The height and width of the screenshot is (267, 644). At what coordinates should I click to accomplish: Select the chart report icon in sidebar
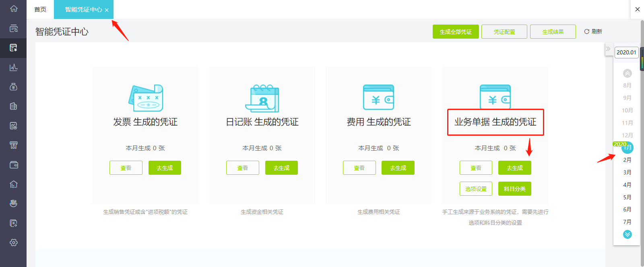pos(13,67)
